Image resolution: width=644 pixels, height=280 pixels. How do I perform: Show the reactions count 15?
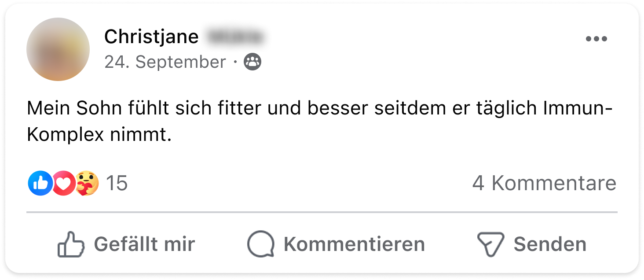click(x=117, y=183)
